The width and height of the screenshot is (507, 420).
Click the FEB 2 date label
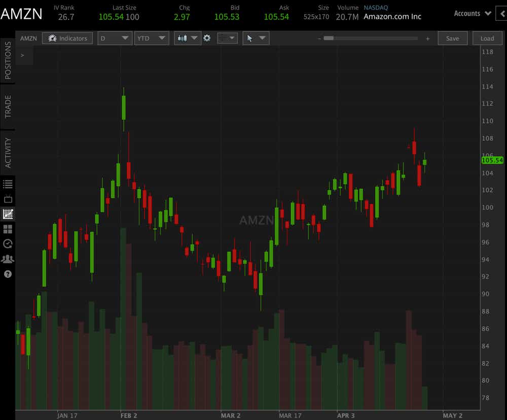129,415
